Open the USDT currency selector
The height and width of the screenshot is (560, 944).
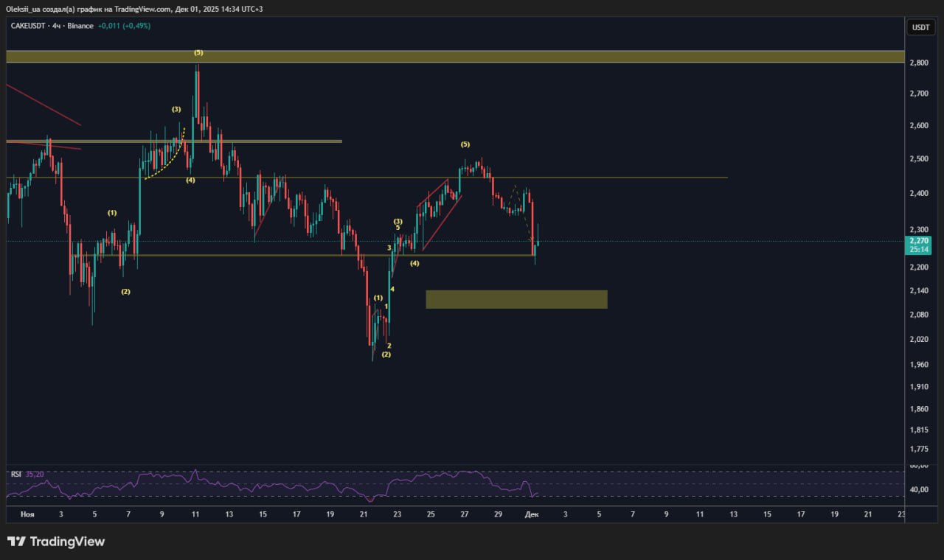click(x=920, y=27)
